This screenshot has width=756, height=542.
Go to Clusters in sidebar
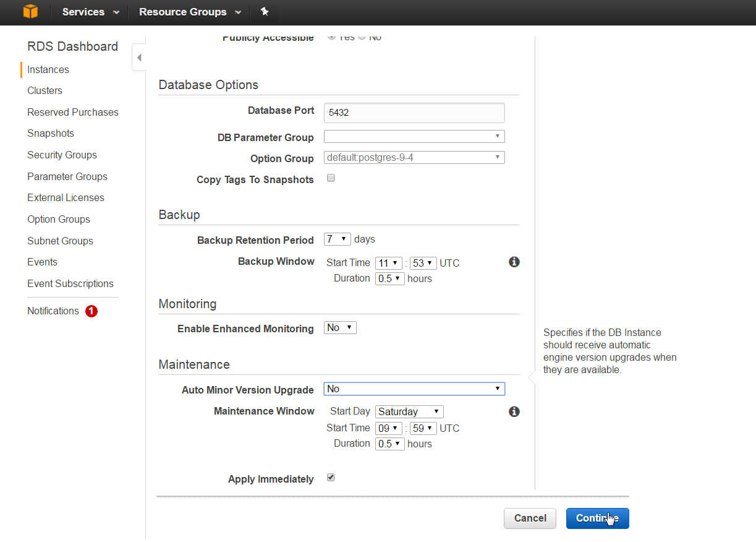coord(45,90)
